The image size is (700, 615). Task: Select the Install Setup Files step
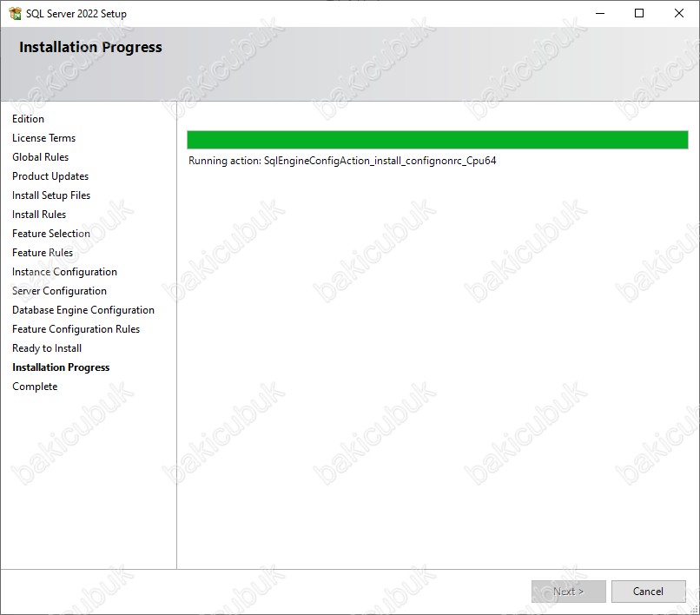click(x=51, y=195)
